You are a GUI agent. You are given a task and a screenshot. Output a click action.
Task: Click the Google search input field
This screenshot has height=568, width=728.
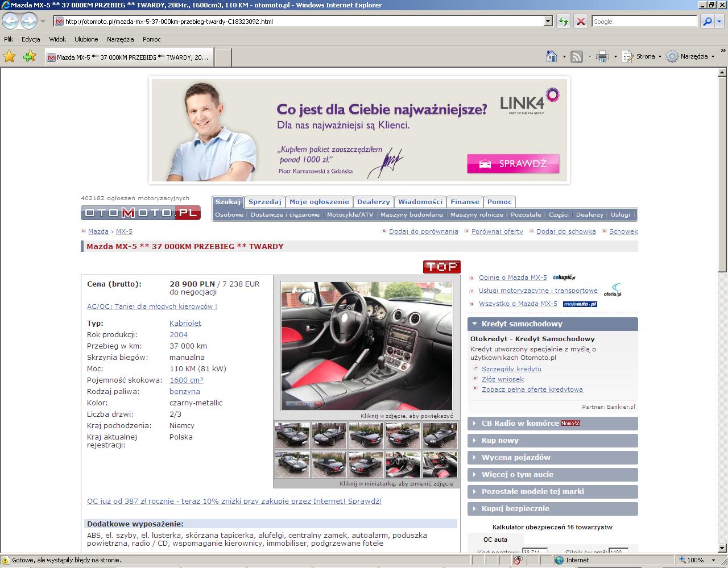pos(644,22)
